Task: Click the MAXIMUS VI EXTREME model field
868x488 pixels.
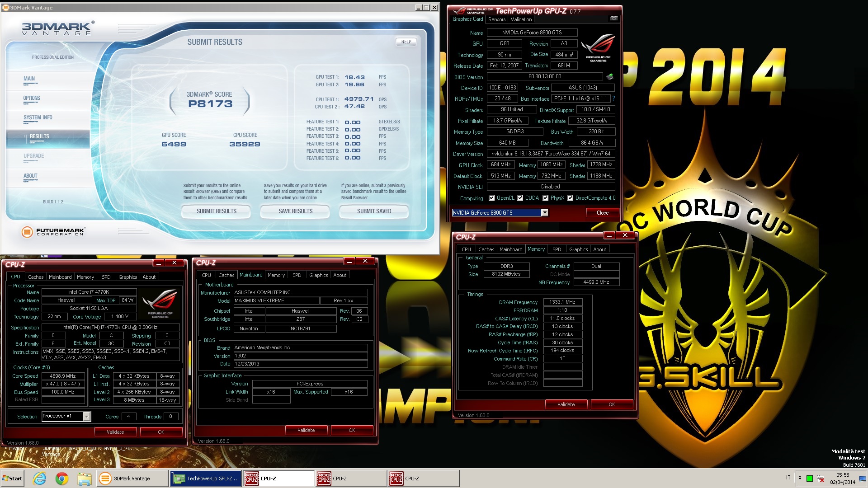Action: tap(276, 300)
